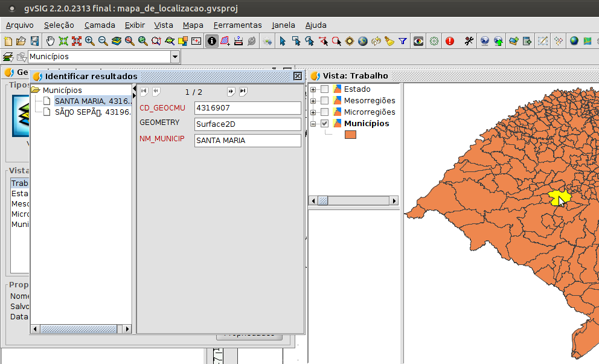Open the Ferramentas menu
The width and height of the screenshot is (599, 364).
pyautogui.click(x=237, y=25)
